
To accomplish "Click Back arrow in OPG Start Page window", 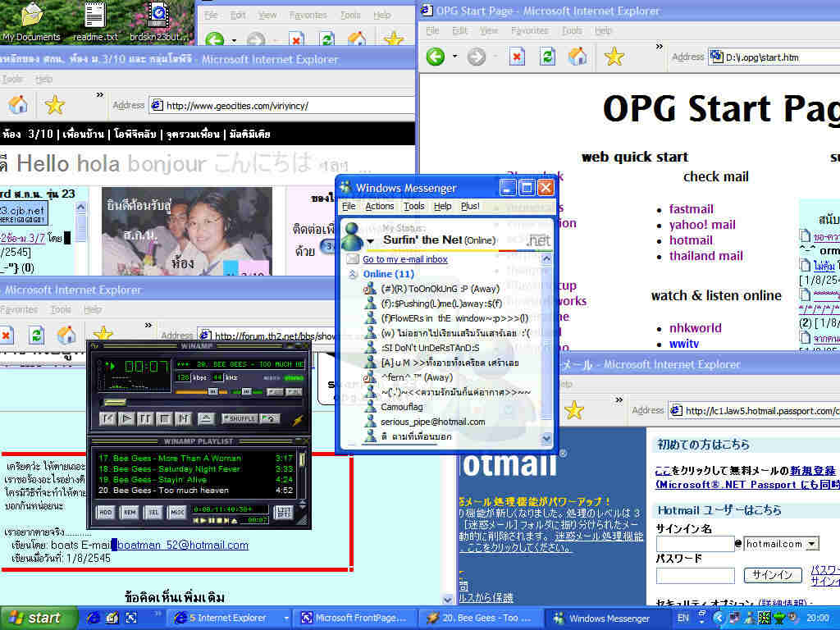I will (436, 57).
